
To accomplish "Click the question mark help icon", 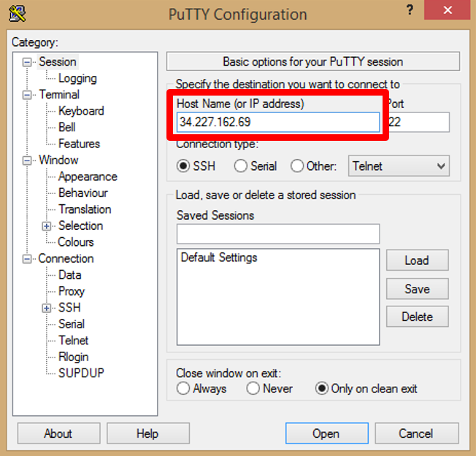I will pos(412,10).
